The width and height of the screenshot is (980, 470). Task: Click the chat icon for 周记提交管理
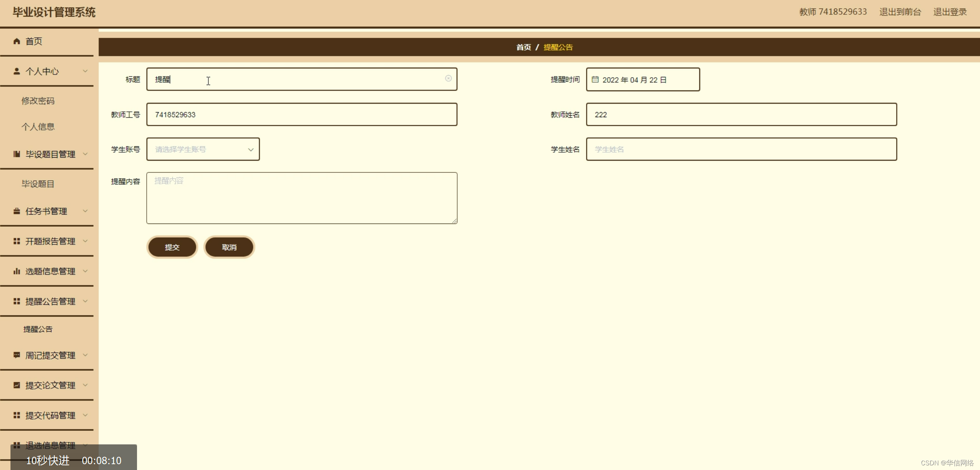[x=16, y=355]
